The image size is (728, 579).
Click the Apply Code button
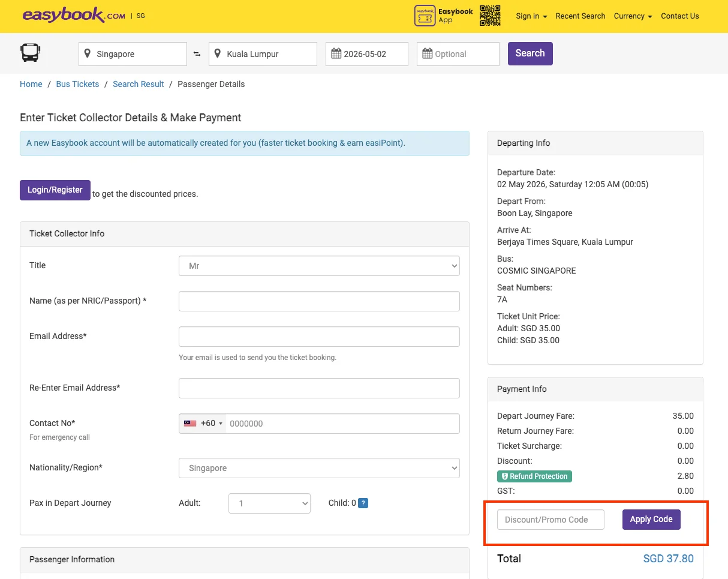click(x=651, y=520)
